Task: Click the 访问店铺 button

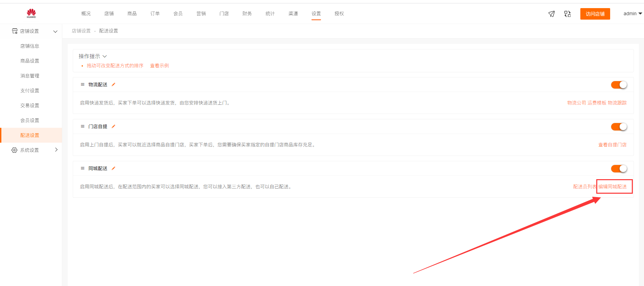Action: click(x=595, y=14)
